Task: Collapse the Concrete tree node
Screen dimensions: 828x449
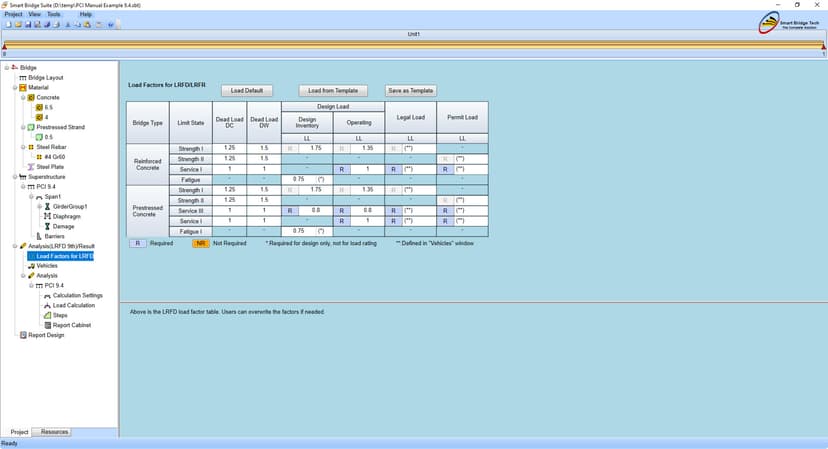Action: [x=23, y=98]
